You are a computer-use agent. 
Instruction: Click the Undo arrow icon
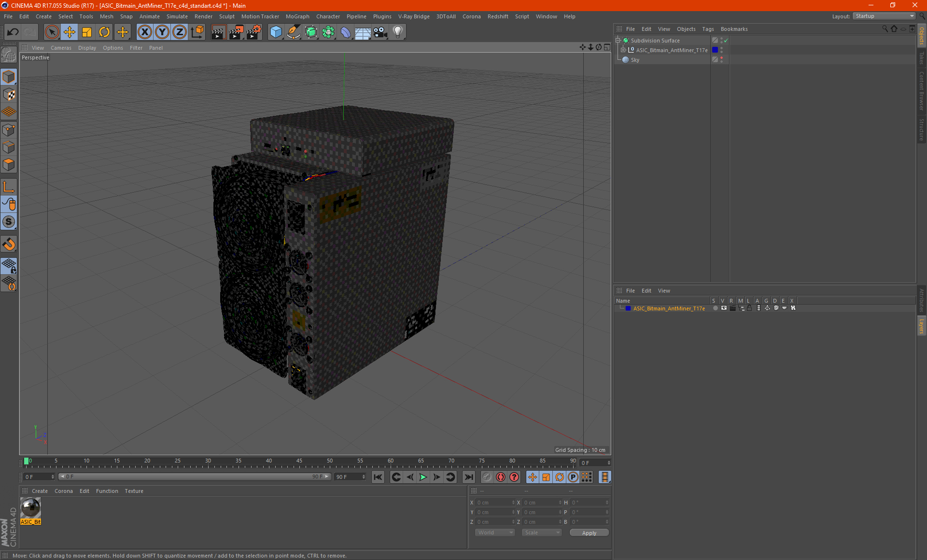[x=13, y=32]
